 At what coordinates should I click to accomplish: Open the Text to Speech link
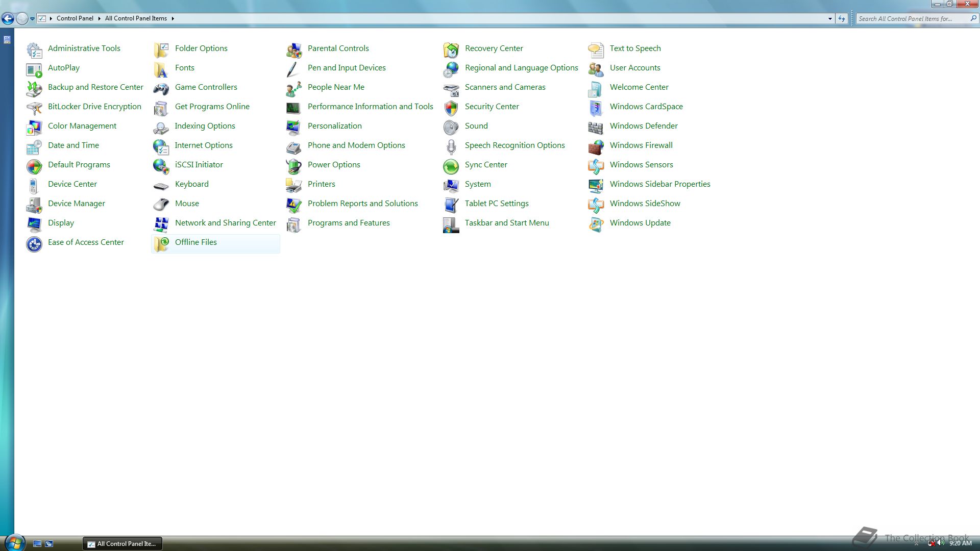pyautogui.click(x=635, y=48)
